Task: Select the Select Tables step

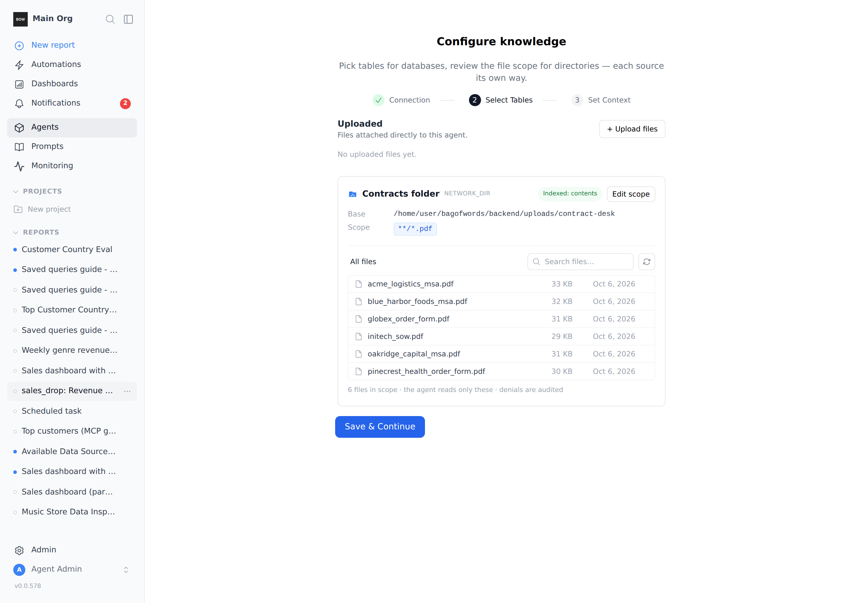Action: click(501, 100)
